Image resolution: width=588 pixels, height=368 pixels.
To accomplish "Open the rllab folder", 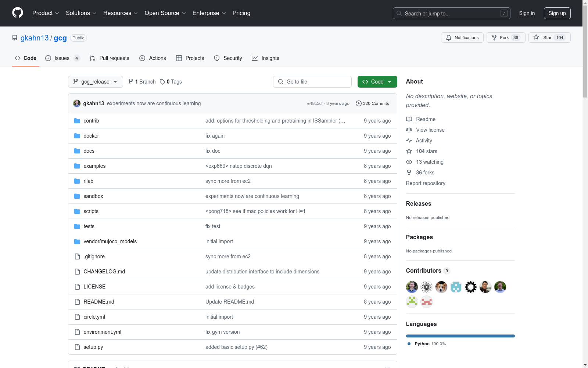I will (x=89, y=181).
